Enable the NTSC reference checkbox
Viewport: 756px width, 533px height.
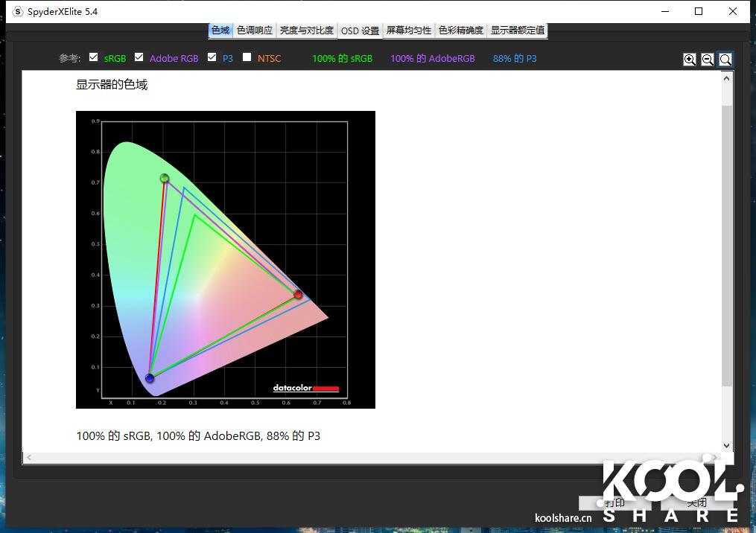(247, 57)
